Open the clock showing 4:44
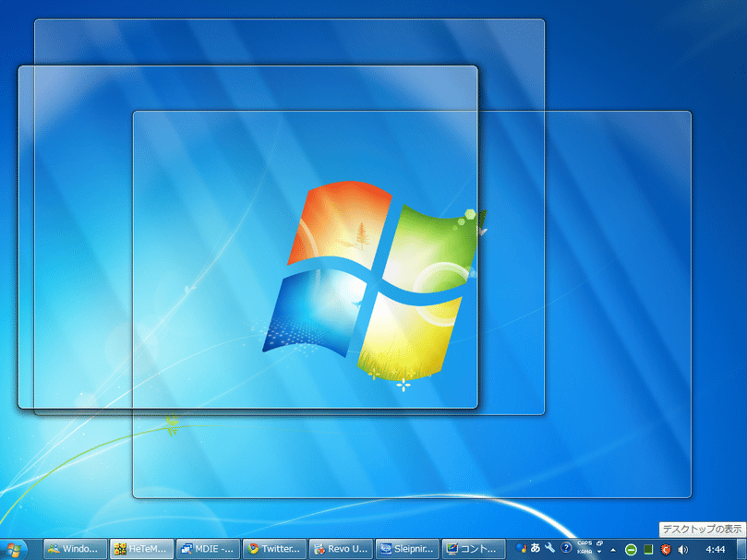The height and width of the screenshot is (560, 747). pos(715,550)
